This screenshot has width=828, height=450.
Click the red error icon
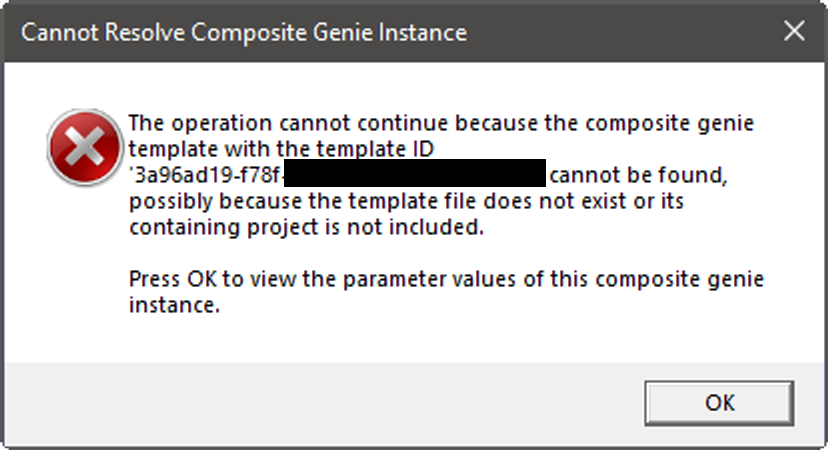click(84, 147)
